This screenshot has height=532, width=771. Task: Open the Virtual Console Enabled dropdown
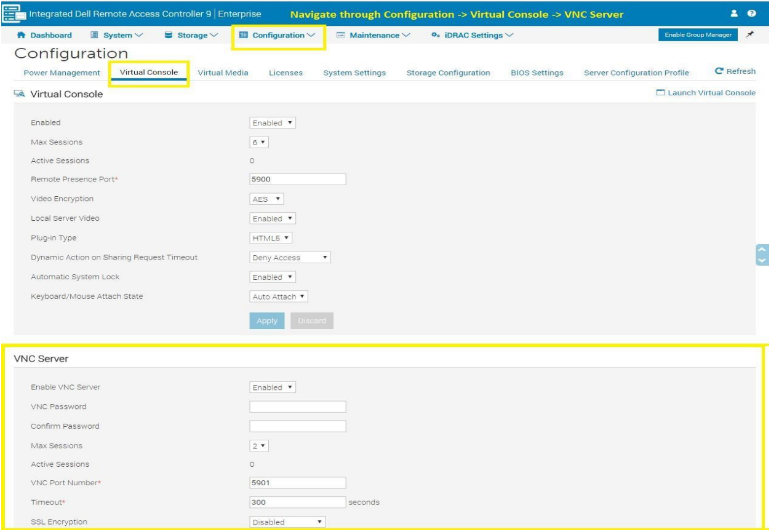tap(273, 123)
